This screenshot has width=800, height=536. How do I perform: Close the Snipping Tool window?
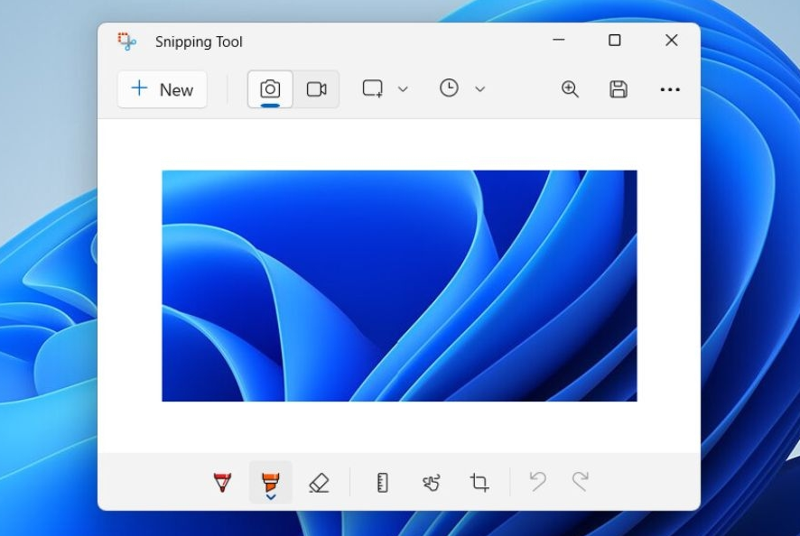tap(671, 40)
